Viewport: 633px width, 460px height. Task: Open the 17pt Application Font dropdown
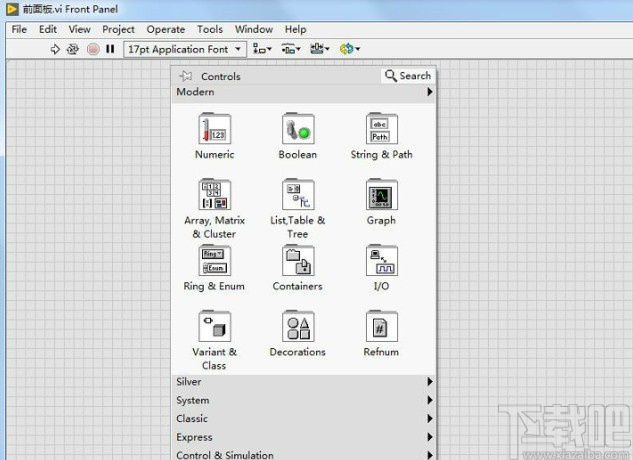pos(185,49)
